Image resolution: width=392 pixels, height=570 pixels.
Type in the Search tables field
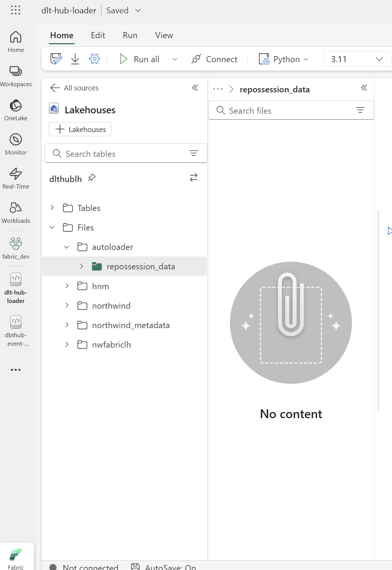114,153
